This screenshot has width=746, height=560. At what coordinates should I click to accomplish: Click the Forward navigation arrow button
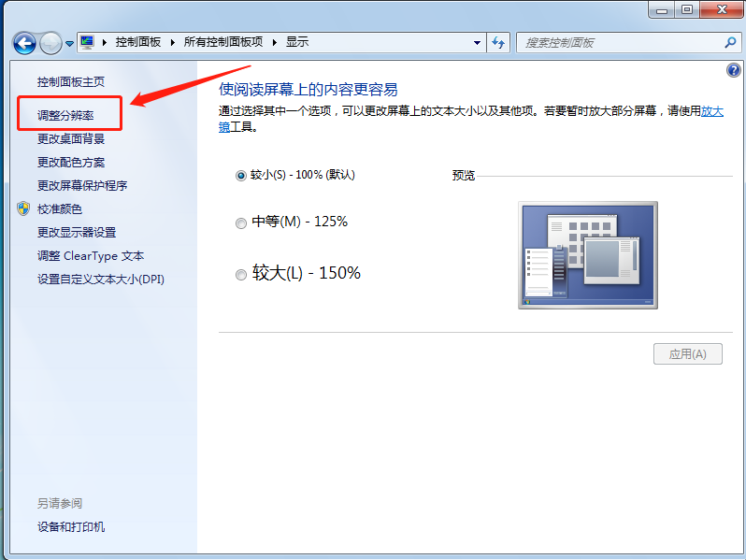pyautogui.click(x=50, y=43)
